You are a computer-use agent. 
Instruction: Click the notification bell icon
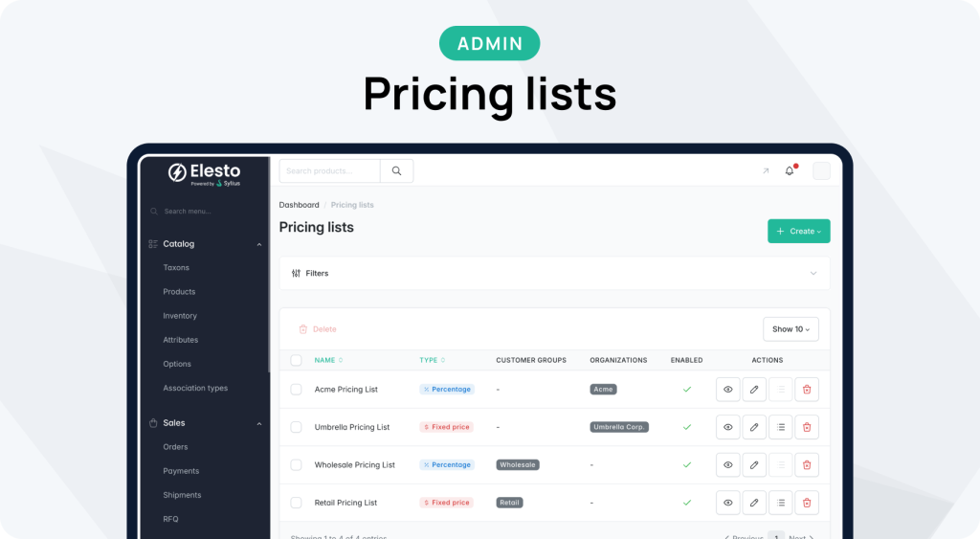click(790, 171)
